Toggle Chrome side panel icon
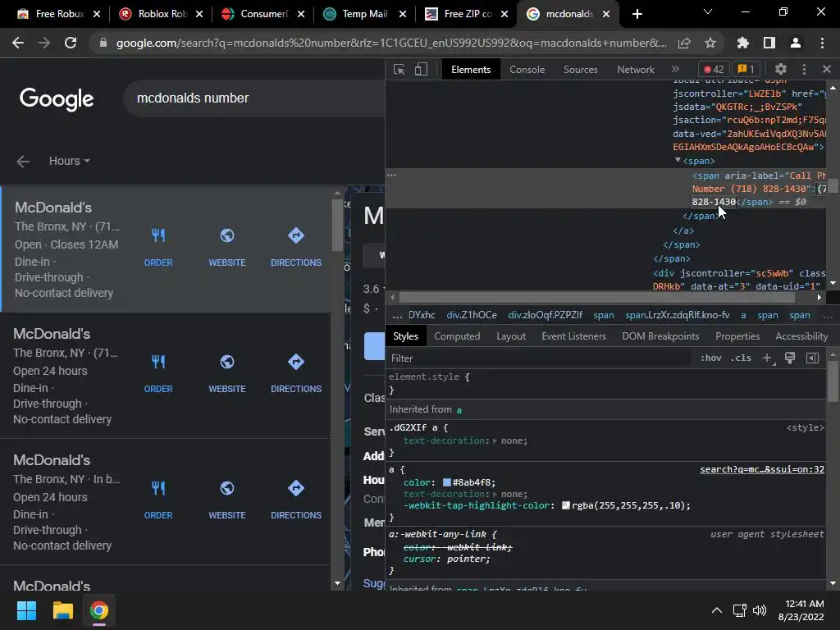The width and height of the screenshot is (840, 630). click(769, 43)
